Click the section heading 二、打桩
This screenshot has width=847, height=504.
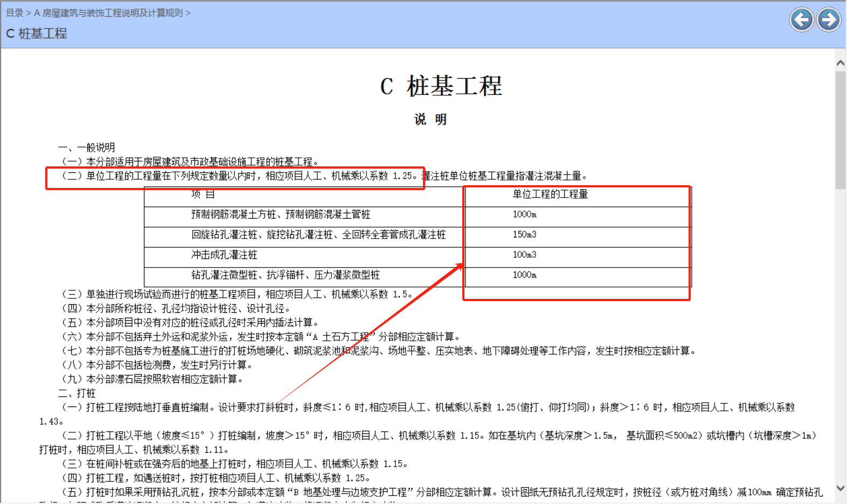(77, 394)
